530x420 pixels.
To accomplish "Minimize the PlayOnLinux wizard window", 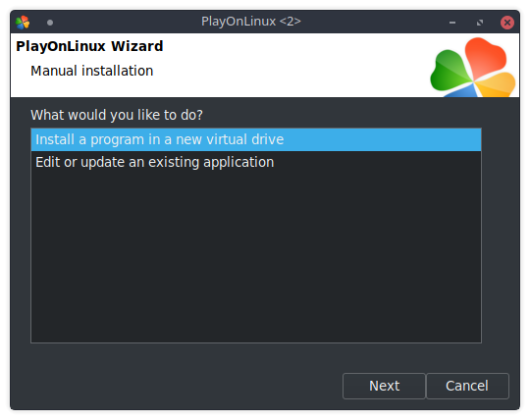I will pyautogui.click(x=452, y=23).
